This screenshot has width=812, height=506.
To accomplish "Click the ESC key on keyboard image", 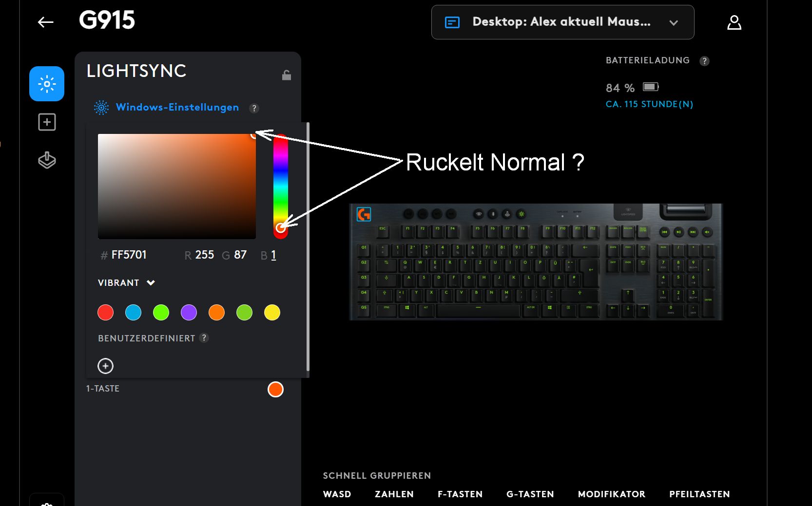I will click(383, 230).
